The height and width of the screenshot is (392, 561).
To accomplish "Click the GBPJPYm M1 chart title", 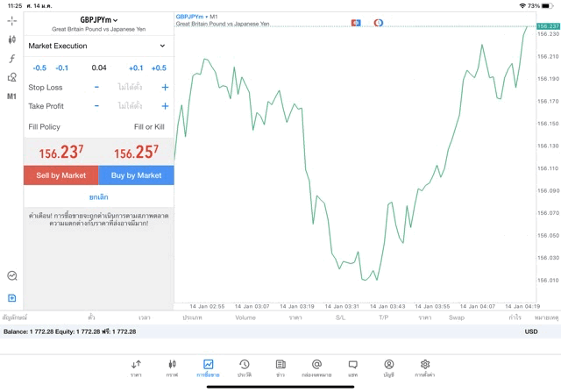I will (x=196, y=17).
